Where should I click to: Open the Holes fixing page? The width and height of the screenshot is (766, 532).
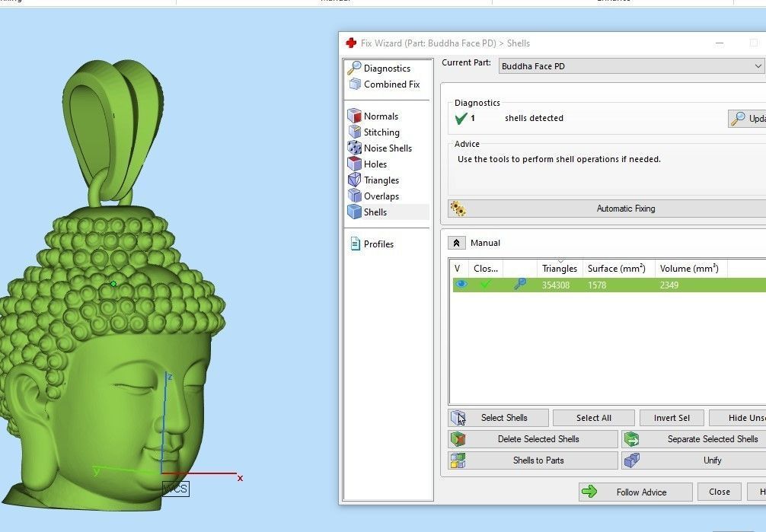pyautogui.click(x=367, y=164)
